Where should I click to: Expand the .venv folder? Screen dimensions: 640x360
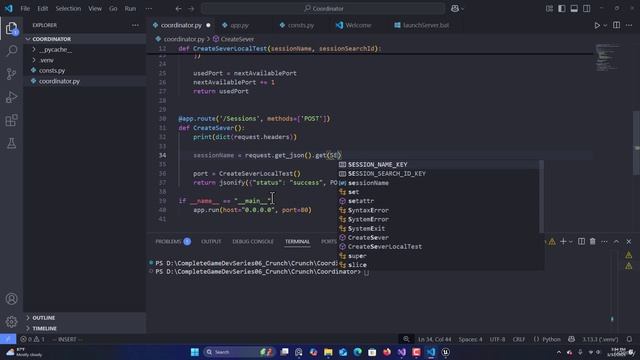click(47, 60)
